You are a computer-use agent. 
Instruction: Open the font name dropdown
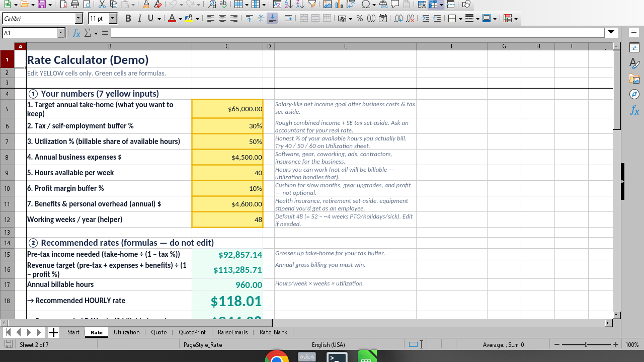[x=78, y=19]
